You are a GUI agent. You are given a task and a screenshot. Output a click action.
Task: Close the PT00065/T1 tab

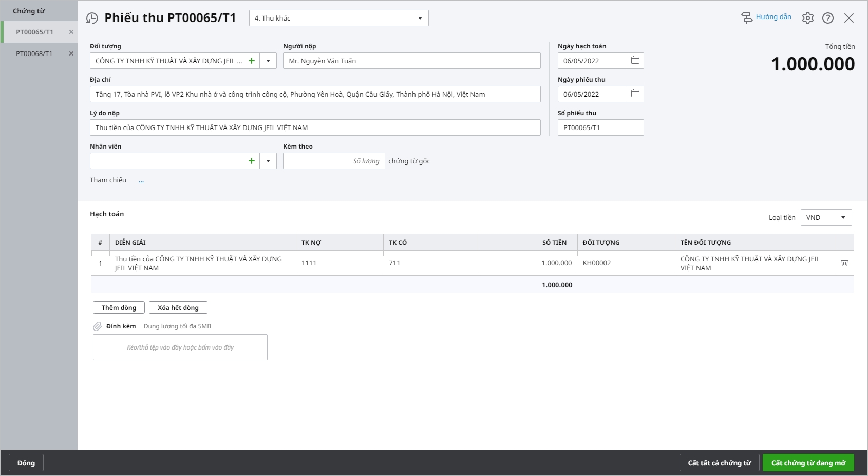coord(71,32)
